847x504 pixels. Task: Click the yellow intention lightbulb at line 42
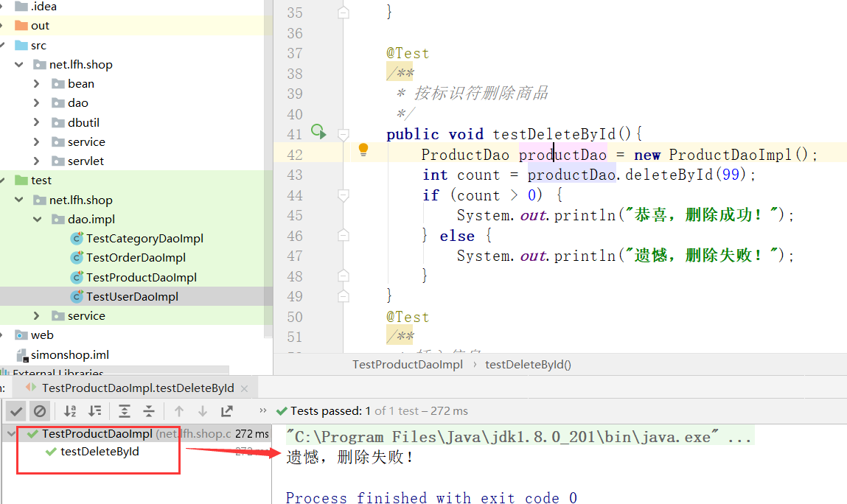[363, 150]
